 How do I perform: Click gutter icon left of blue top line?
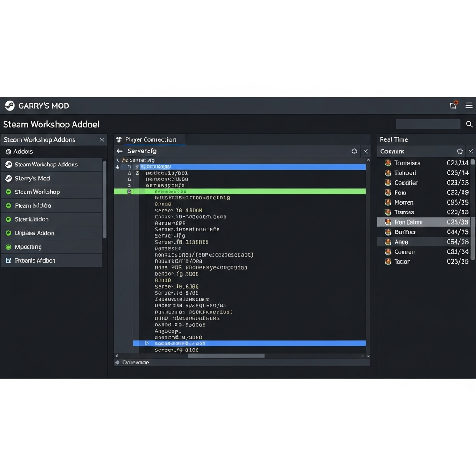click(x=118, y=167)
